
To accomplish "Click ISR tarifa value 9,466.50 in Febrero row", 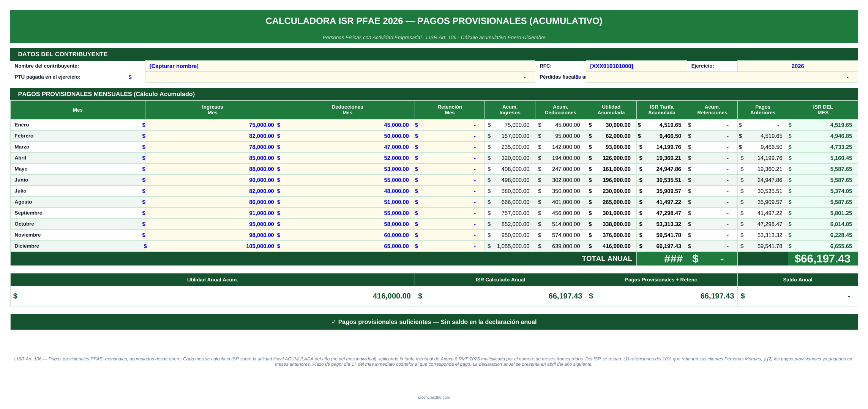I will click(x=662, y=136).
